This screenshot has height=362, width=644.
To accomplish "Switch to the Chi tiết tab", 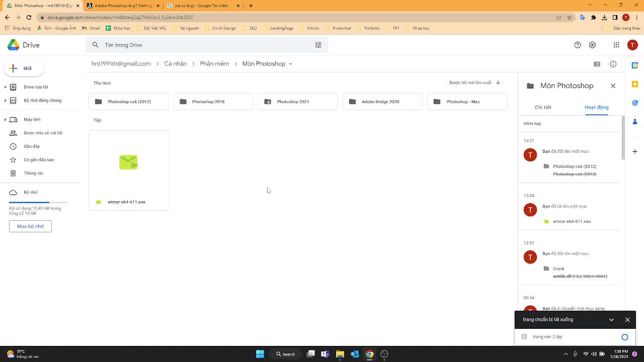I will point(543,107).
